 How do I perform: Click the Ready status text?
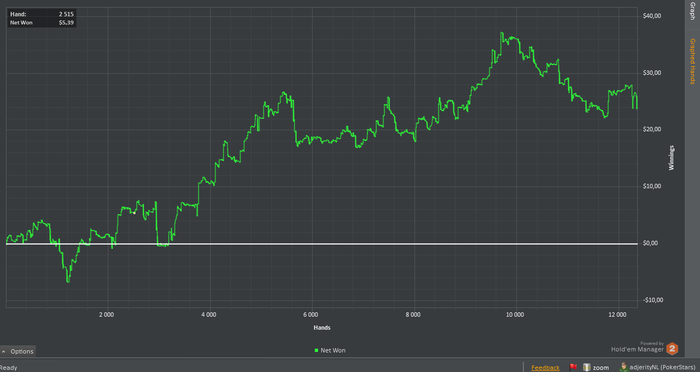pos(8,368)
